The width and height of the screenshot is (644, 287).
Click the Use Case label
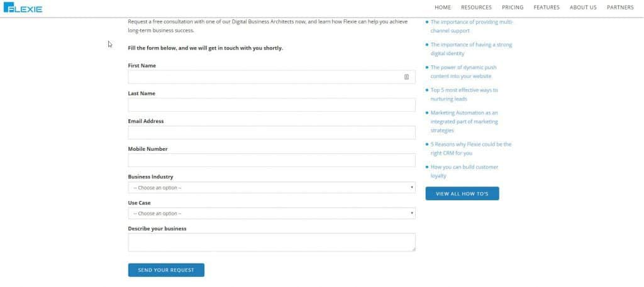[139, 203]
